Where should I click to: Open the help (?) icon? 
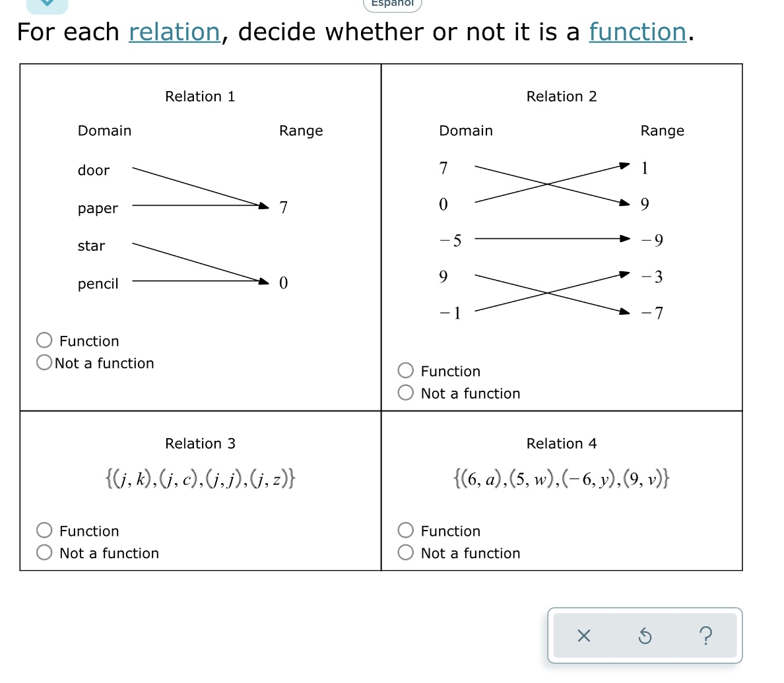[x=706, y=636]
